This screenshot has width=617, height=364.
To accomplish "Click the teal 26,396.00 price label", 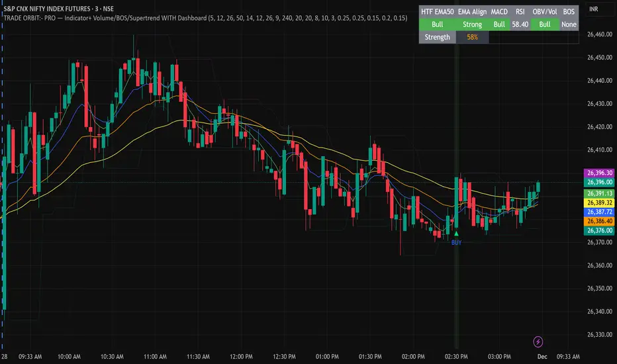I will click(x=600, y=182).
